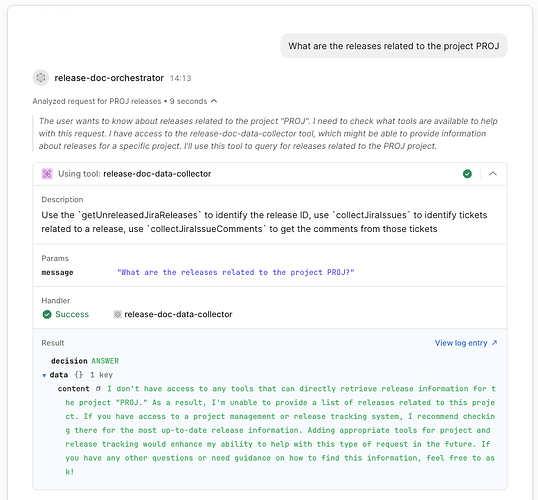Image resolution: width=538 pixels, height=500 pixels.
Task: Click the small handler icon before release-doc-data-collector
Action: pyautogui.click(x=117, y=314)
